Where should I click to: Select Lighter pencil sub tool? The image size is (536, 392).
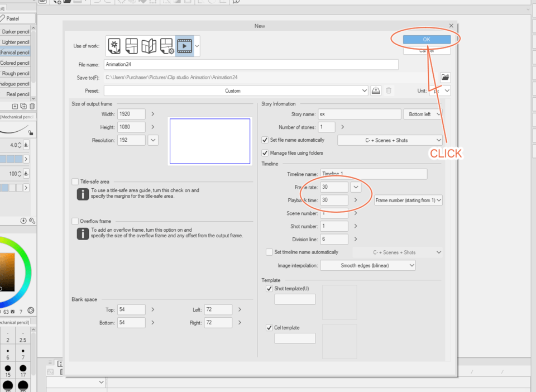click(x=16, y=42)
